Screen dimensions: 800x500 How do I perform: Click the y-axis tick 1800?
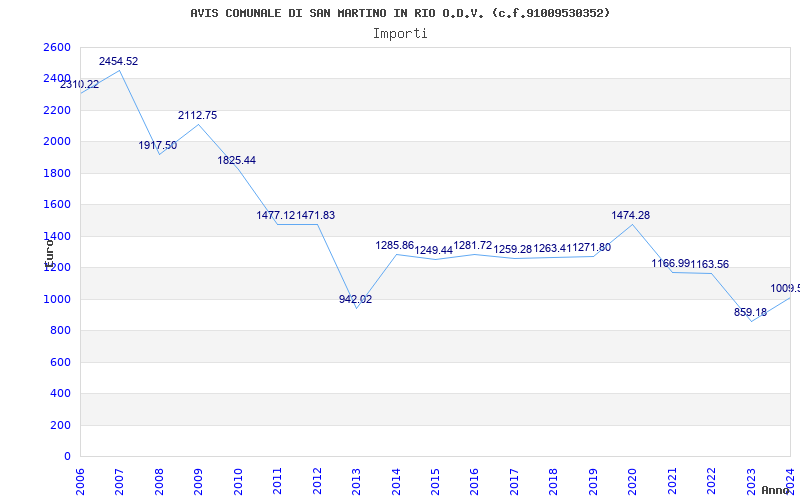(x=57, y=173)
